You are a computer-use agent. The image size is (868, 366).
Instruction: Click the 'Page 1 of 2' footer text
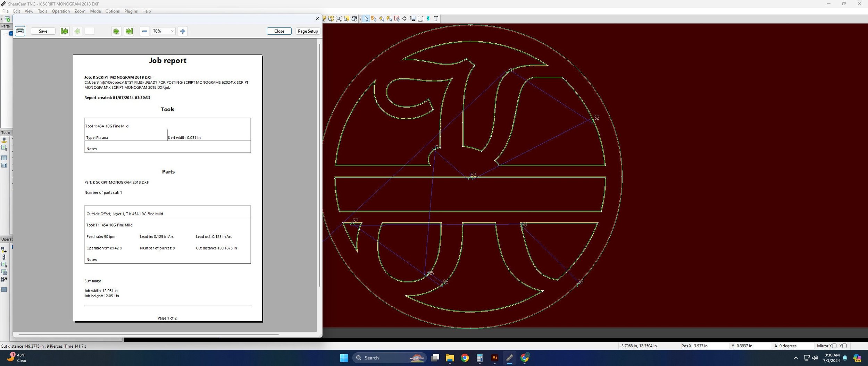pyautogui.click(x=167, y=318)
